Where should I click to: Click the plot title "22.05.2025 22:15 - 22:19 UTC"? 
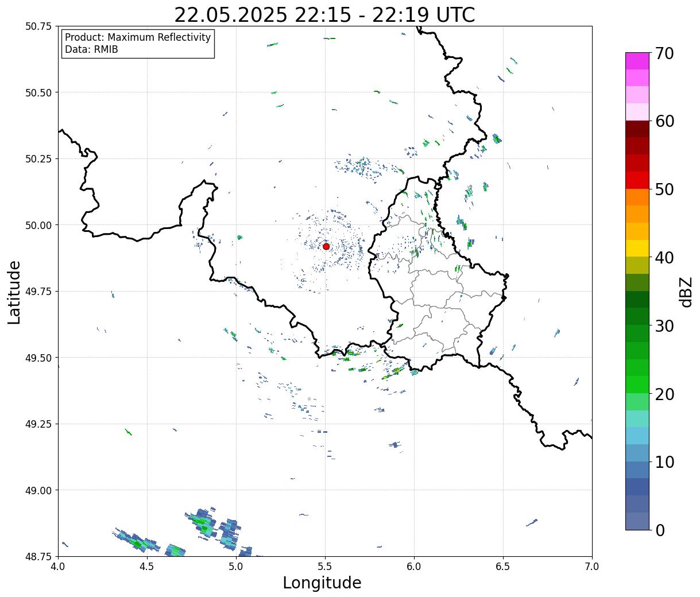pyautogui.click(x=324, y=14)
